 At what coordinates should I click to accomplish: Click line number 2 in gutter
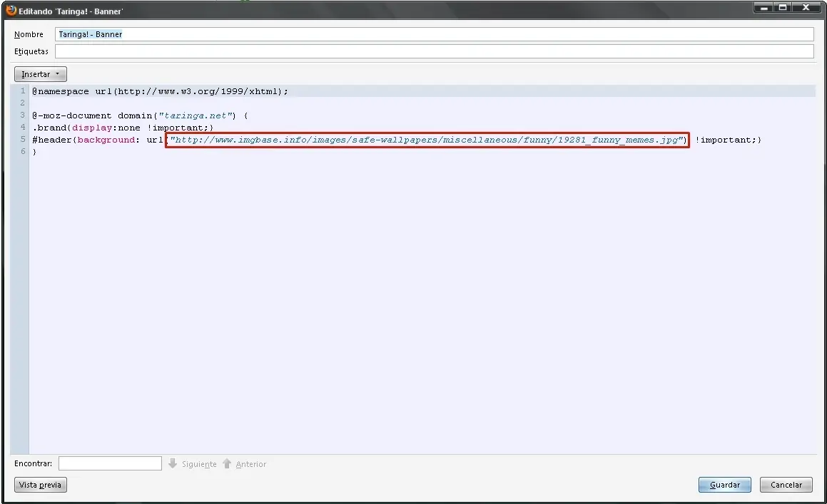23,103
